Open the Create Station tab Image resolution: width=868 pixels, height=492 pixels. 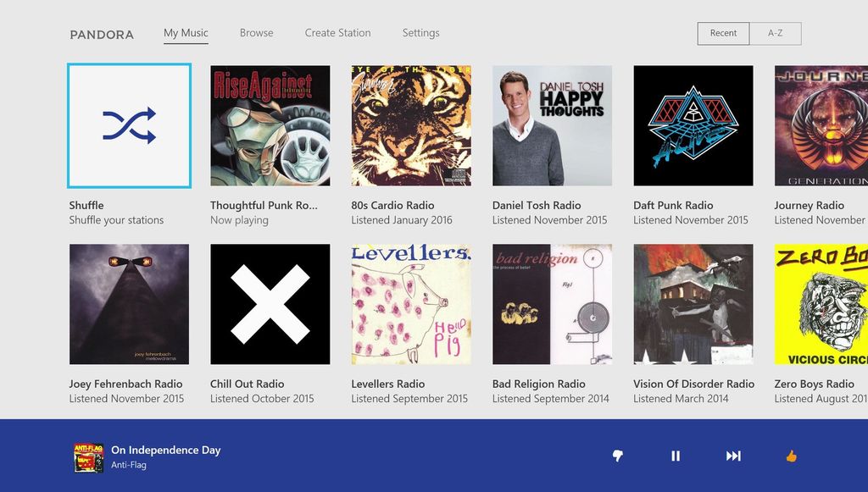337,33
